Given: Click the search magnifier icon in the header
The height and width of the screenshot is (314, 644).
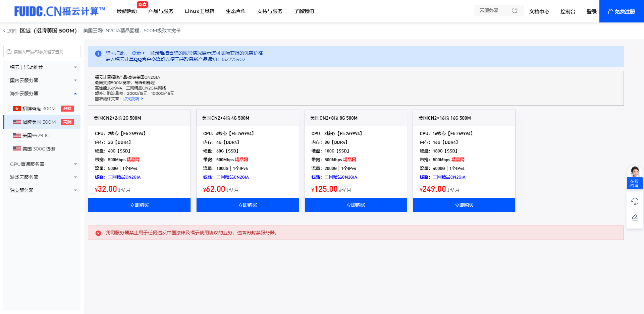Looking at the screenshot, I should click(x=515, y=11).
